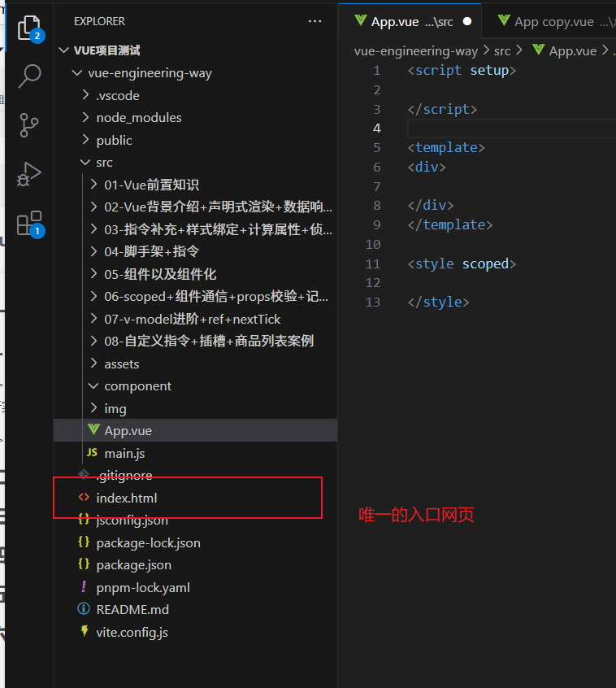Click JSON braces icon for package-lock.json
Viewport: 616px width, 688px height.
[x=84, y=542]
